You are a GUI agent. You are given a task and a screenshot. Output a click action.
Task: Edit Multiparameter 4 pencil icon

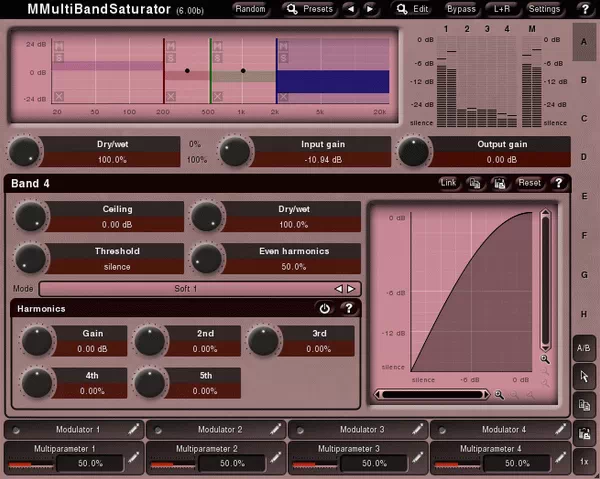pyautogui.click(x=560, y=457)
